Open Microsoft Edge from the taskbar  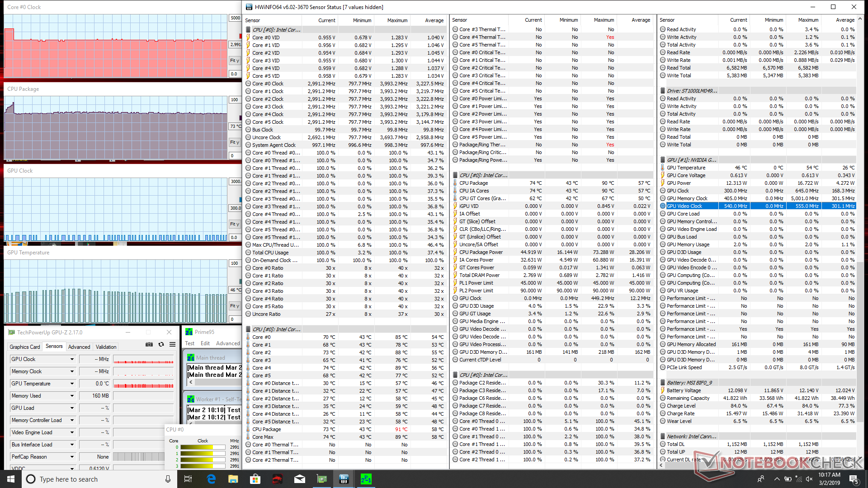click(x=211, y=479)
